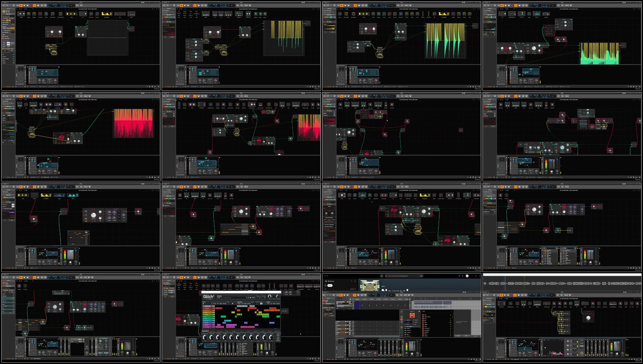Select the Gates module in the Poly Grid palette

pyautogui.click(x=71, y=14)
